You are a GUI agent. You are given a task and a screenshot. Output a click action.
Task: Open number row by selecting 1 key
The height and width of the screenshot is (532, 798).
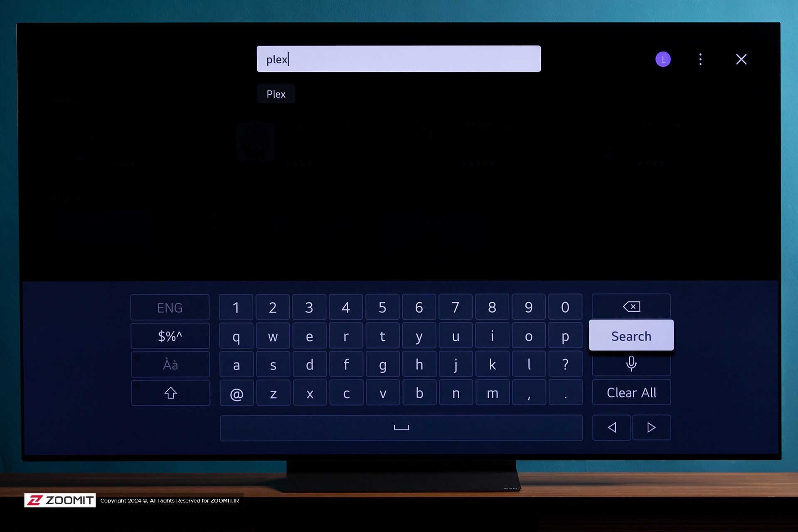[235, 306]
